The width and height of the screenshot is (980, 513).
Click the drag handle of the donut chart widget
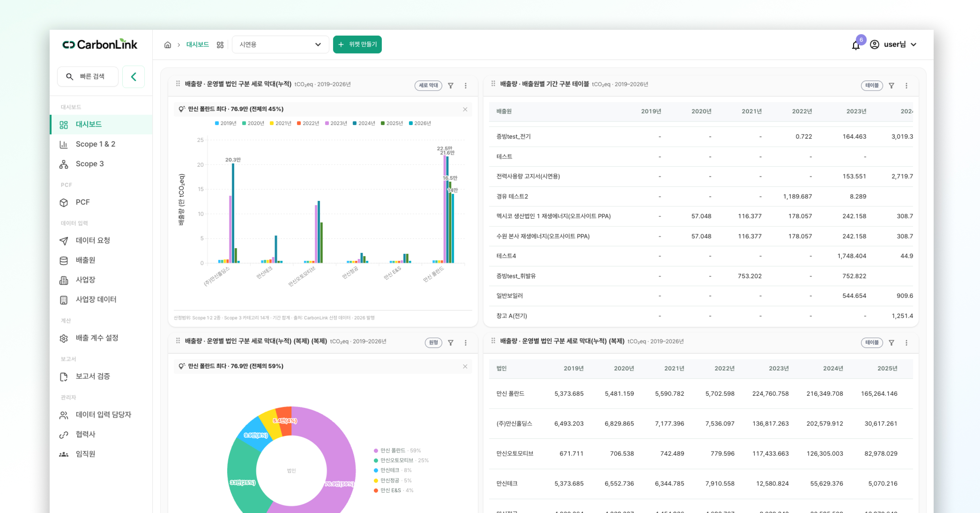[178, 341]
